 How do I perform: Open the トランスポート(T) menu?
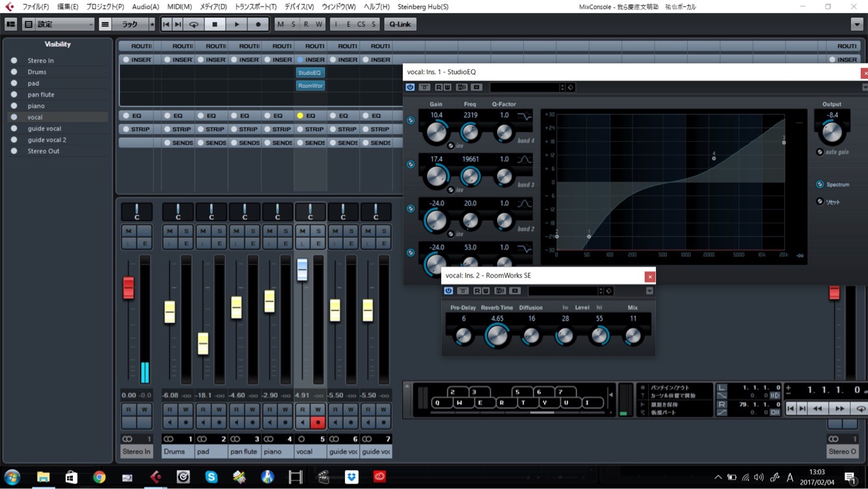(x=255, y=7)
